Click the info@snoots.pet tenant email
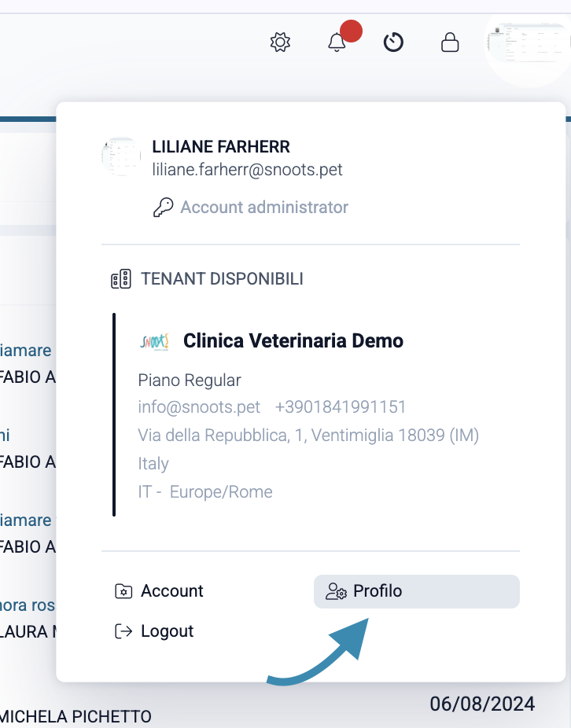The height and width of the screenshot is (728, 571). click(x=199, y=407)
